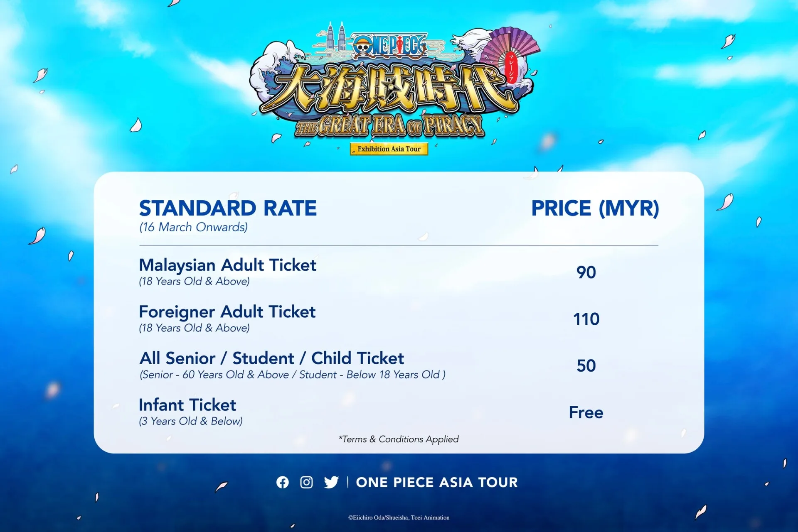The width and height of the screenshot is (798, 532).
Task: Pick the Infant Ticket entry
Action: (187, 405)
